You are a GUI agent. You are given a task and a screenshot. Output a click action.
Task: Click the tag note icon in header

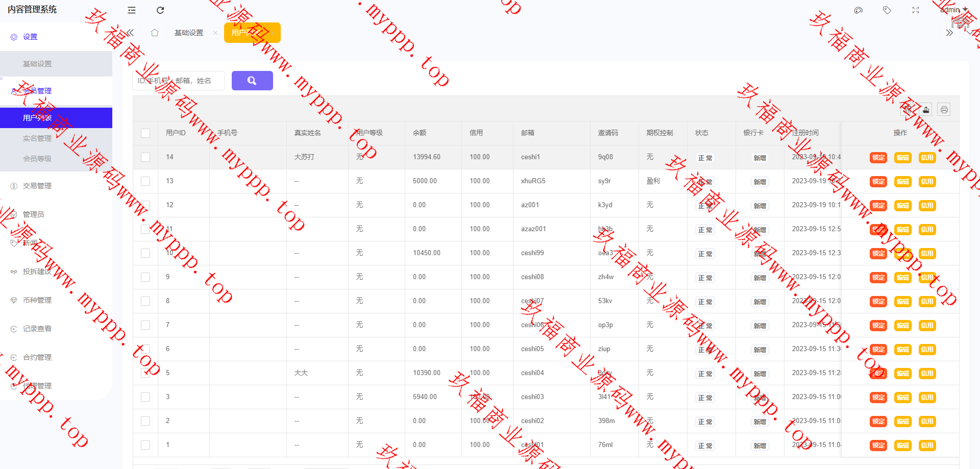887,10
